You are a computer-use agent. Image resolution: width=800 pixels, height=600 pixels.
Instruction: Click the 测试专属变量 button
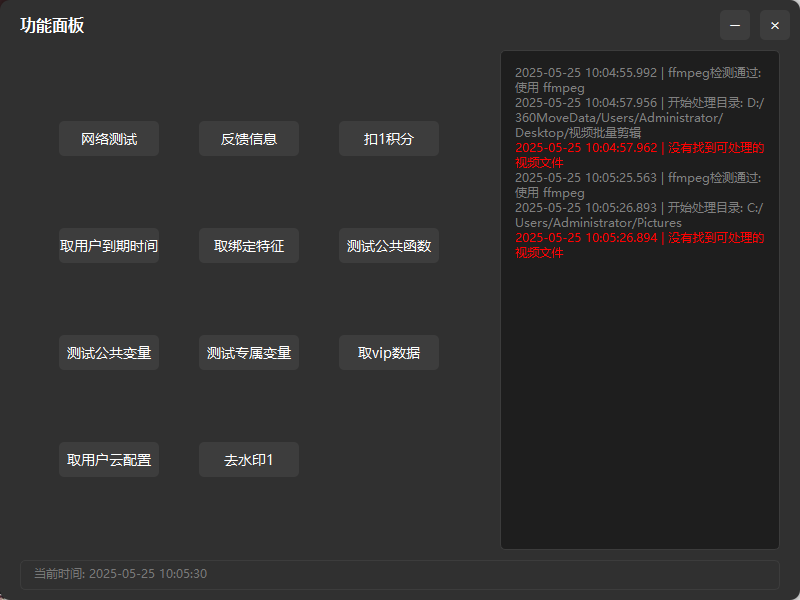[249, 353]
